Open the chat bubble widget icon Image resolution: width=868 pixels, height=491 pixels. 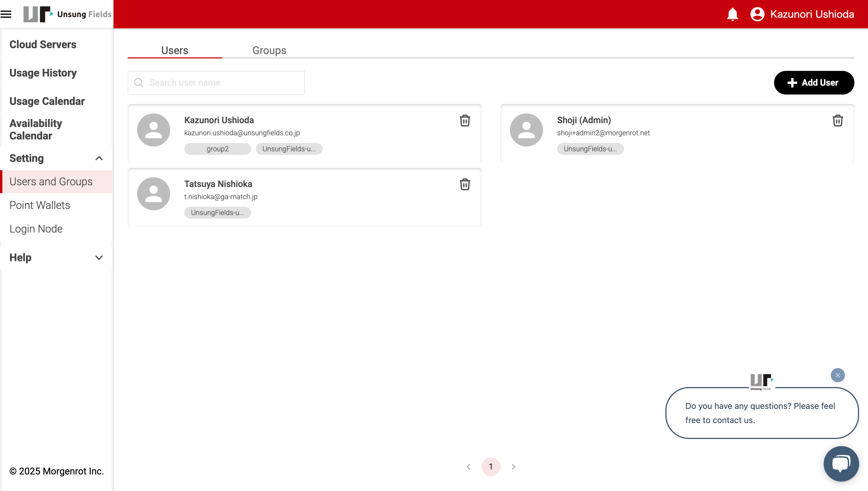point(841,463)
